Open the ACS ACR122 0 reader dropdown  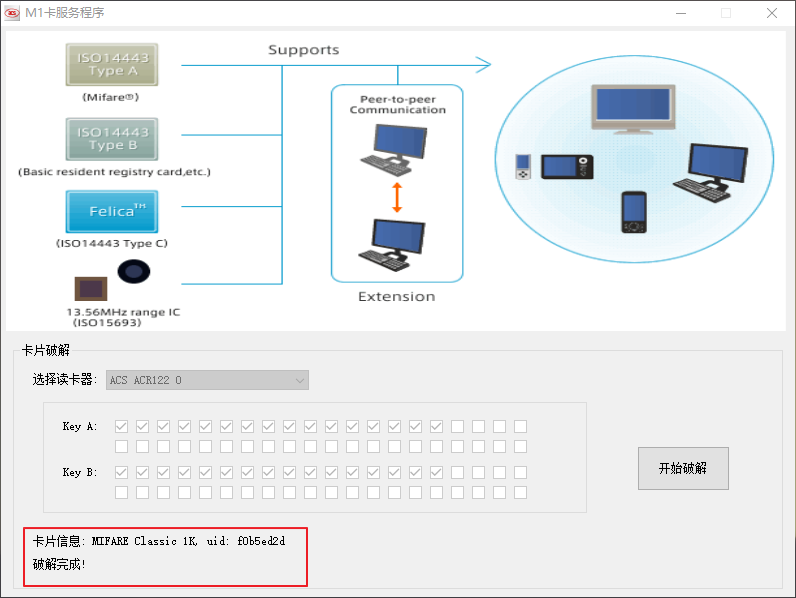[x=207, y=380]
